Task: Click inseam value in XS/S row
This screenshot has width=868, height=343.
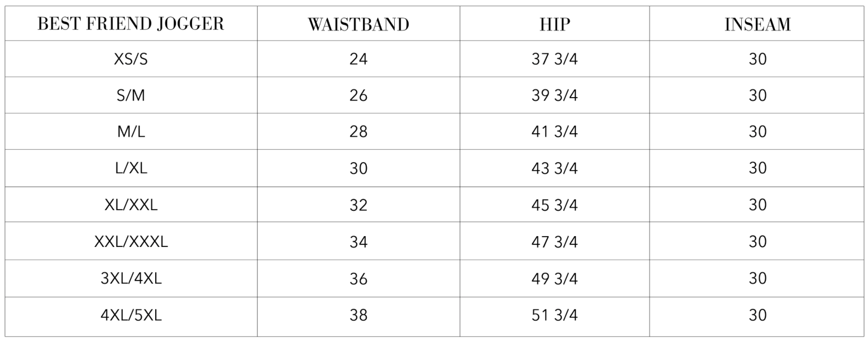Action: coord(758,59)
